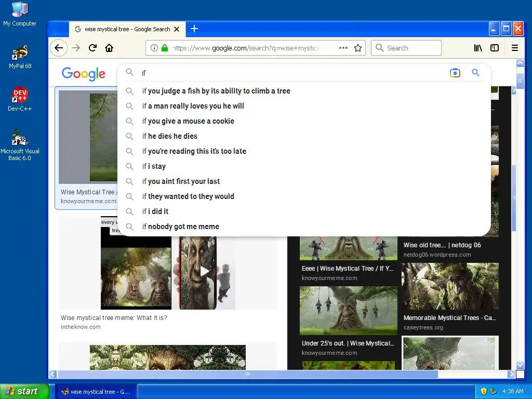Click the green padlock security icon
Image resolution: width=532 pixels, height=399 pixels.
pyautogui.click(x=165, y=48)
